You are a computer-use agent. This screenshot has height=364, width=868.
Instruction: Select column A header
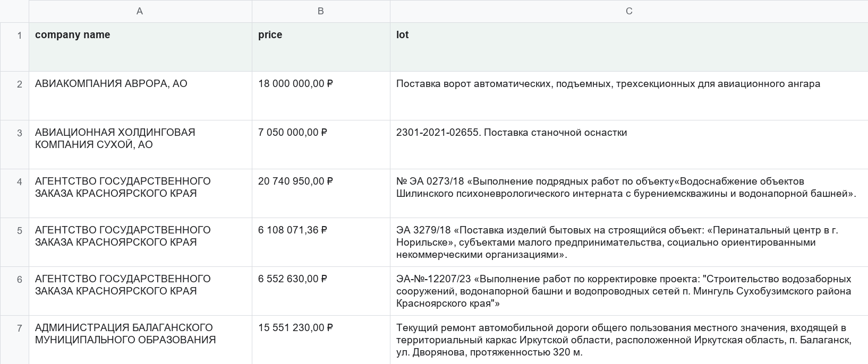click(x=140, y=11)
